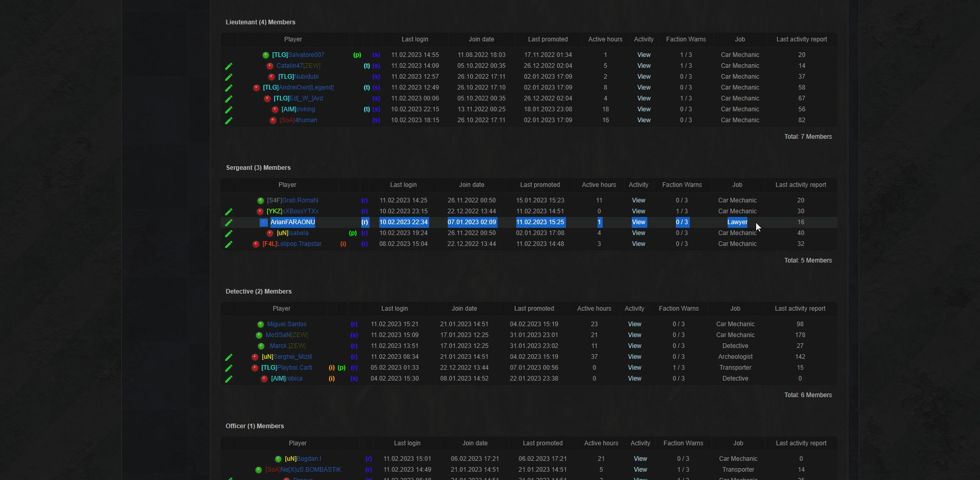Open player profile Miguel.Santos
The width and height of the screenshot is (980, 480).
(x=287, y=324)
